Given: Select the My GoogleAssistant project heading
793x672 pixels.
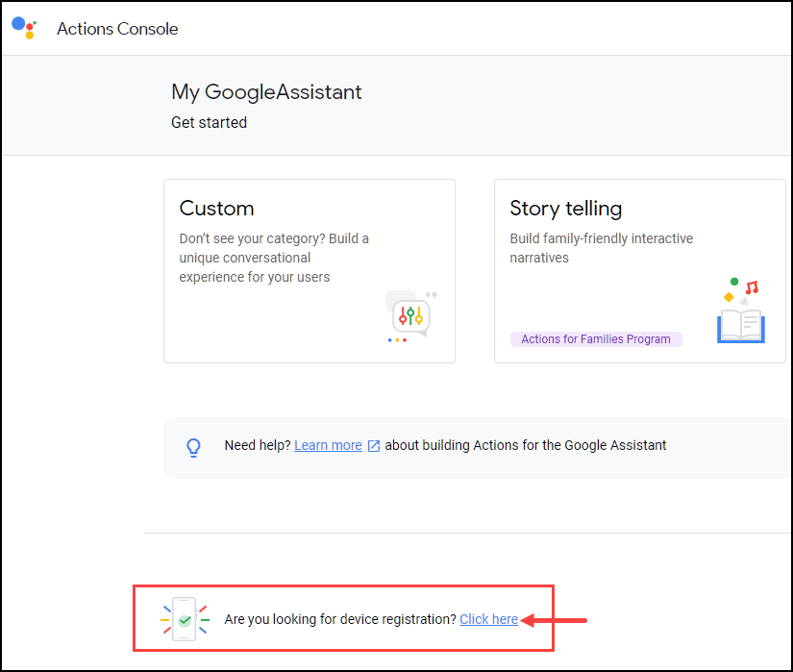Looking at the screenshot, I should 266,92.
